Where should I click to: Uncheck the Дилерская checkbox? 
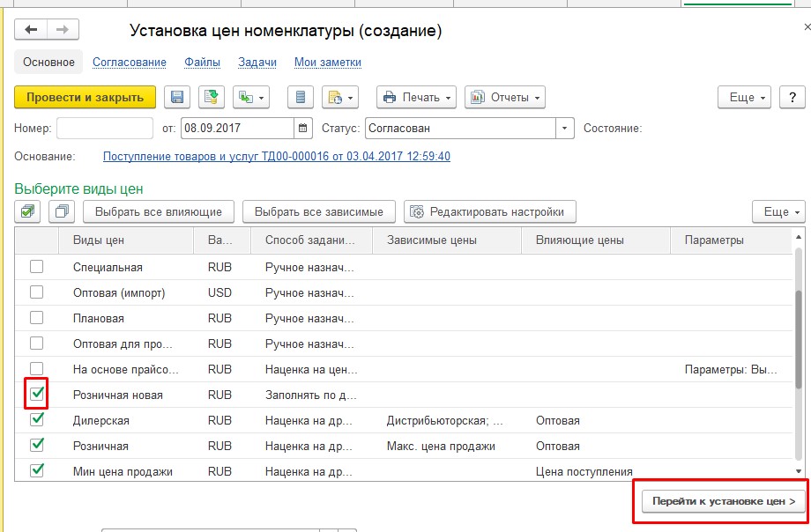(36, 419)
